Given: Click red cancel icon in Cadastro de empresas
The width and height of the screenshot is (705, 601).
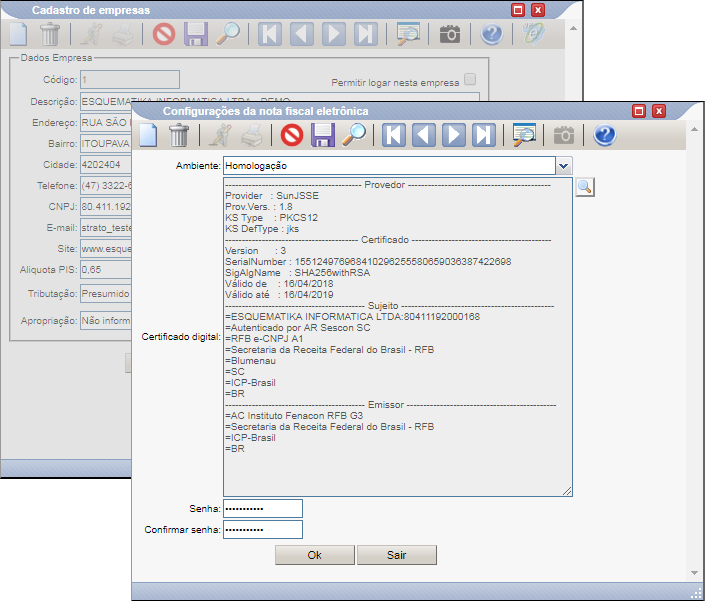Looking at the screenshot, I should tap(164, 34).
